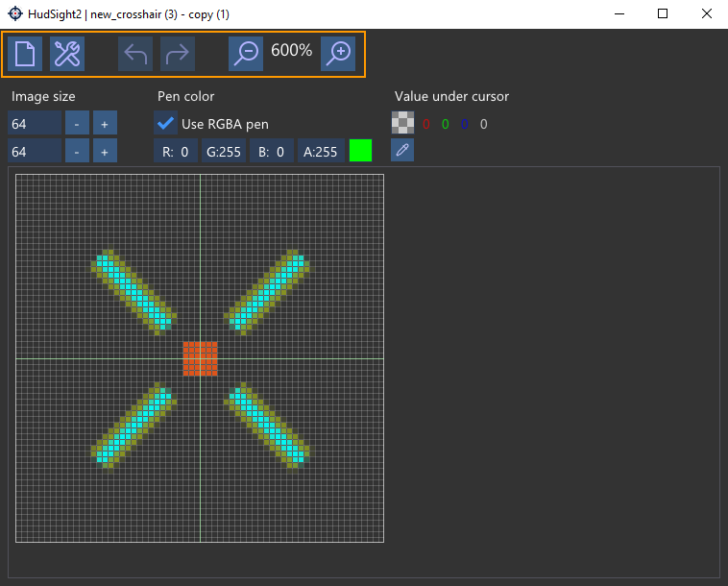Screen dimensions: 728x586
Task: Decrease the image height with minus
Action: (77, 151)
